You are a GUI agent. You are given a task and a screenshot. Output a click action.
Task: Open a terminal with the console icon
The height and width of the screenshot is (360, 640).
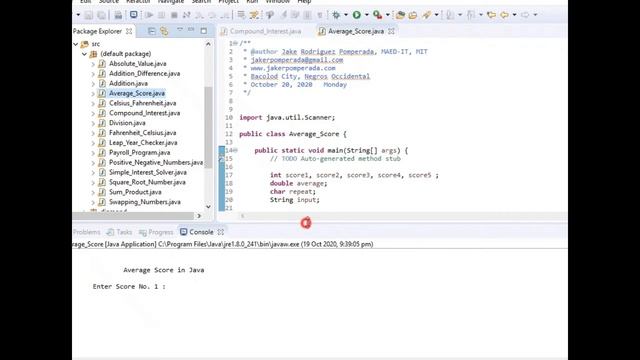pos(133,15)
